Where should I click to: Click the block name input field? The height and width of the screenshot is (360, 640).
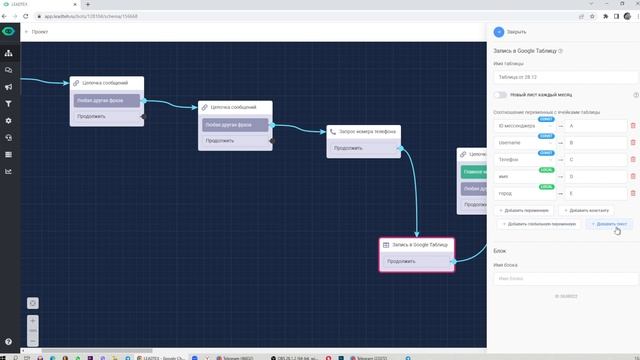click(x=565, y=278)
